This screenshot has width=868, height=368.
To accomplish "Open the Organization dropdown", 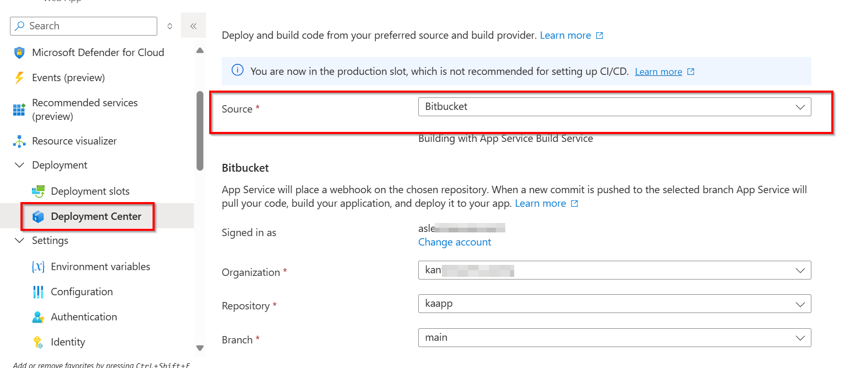I will [614, 270].
